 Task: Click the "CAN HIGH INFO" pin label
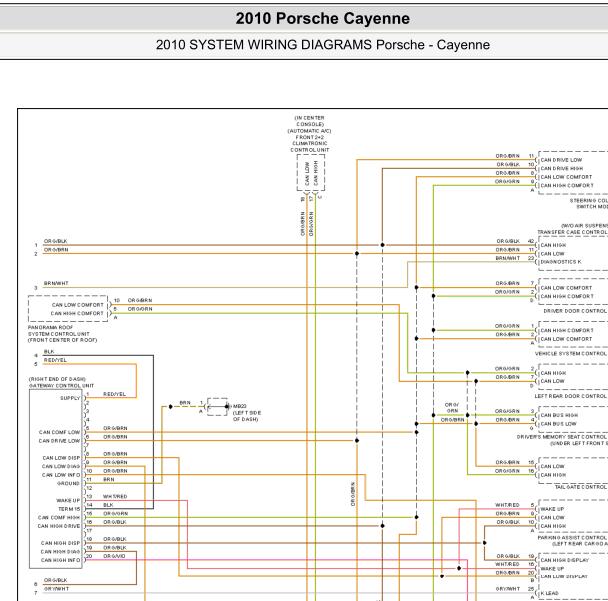point(60,560)
